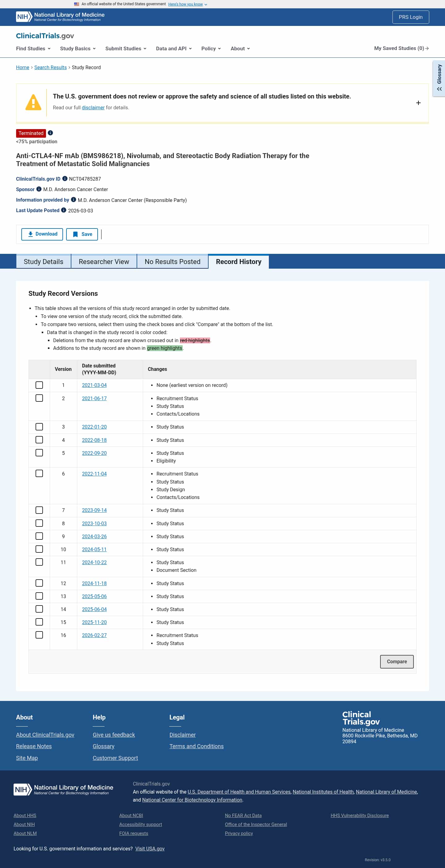Switch to the Researcher View tab

[x=104, y=262]
